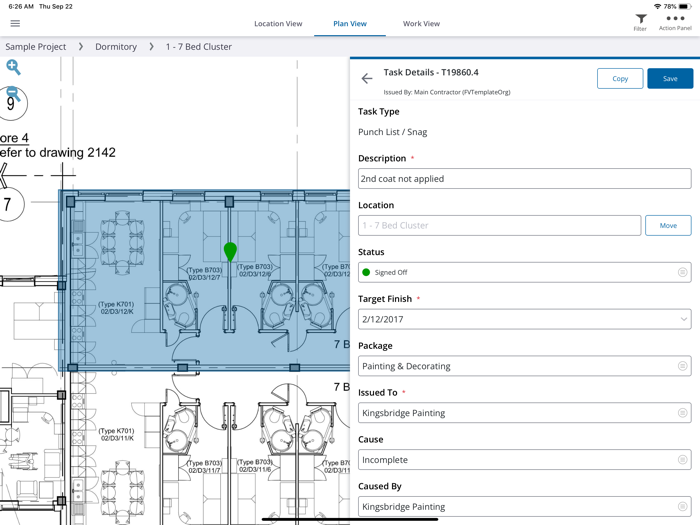This screenshot has height=525, width=700.
Task: Select 1 - 7 Bed Cluster breadcrumb
Action: [199, 46]
